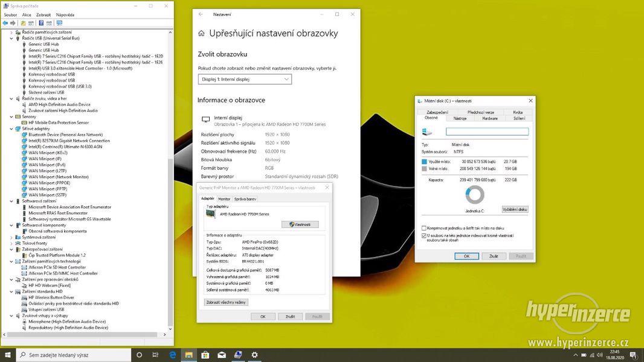Click the Vlastnosti adapter button
644x362 pixels.
coord(300,224)
